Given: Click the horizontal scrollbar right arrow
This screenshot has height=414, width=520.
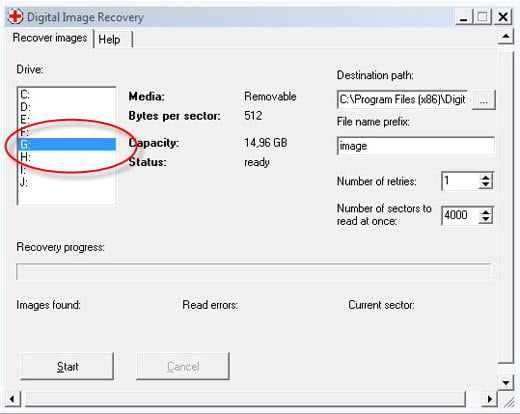Looking at the screenshot, I should click(489, 398).
